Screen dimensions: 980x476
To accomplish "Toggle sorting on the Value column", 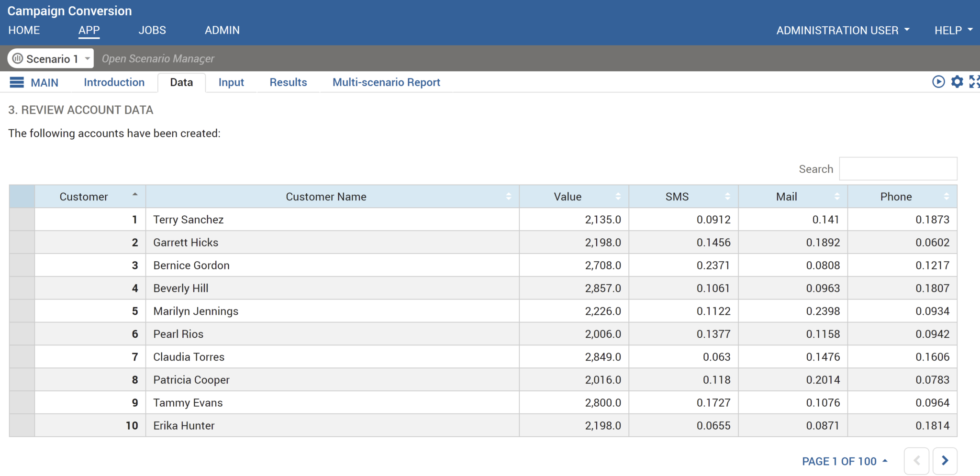I will tap(619, 196).
